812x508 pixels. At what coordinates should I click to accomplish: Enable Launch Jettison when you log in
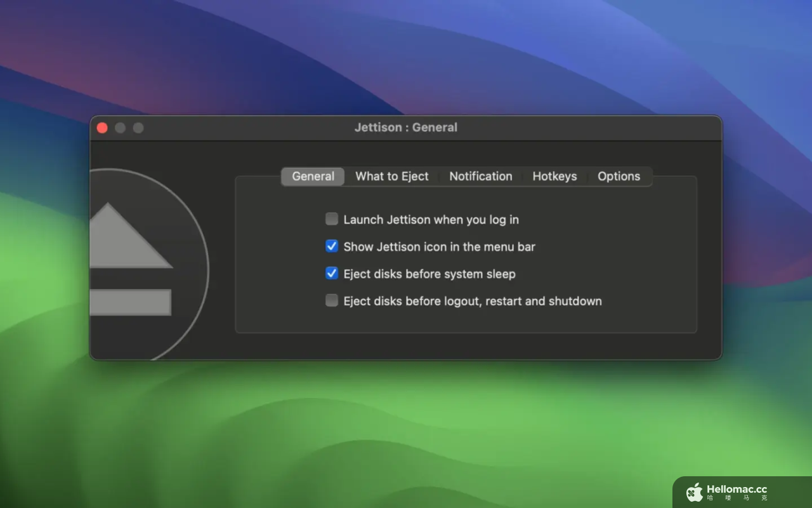(332, 219)
